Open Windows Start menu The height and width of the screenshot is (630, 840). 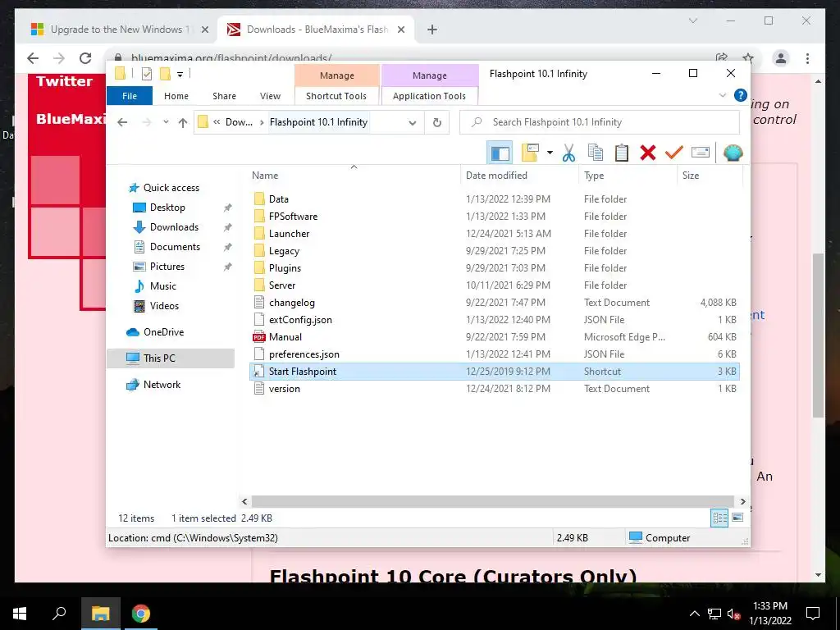coord(20,614)
